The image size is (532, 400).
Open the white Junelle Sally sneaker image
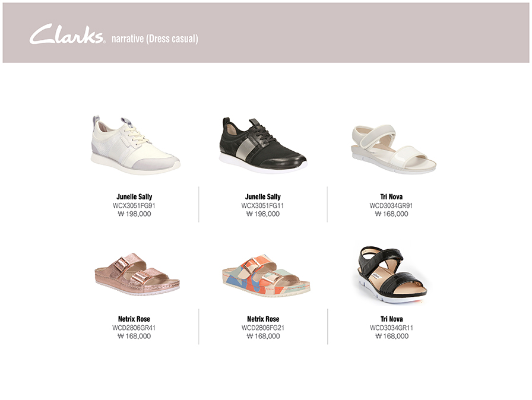[x=135, y=145]
